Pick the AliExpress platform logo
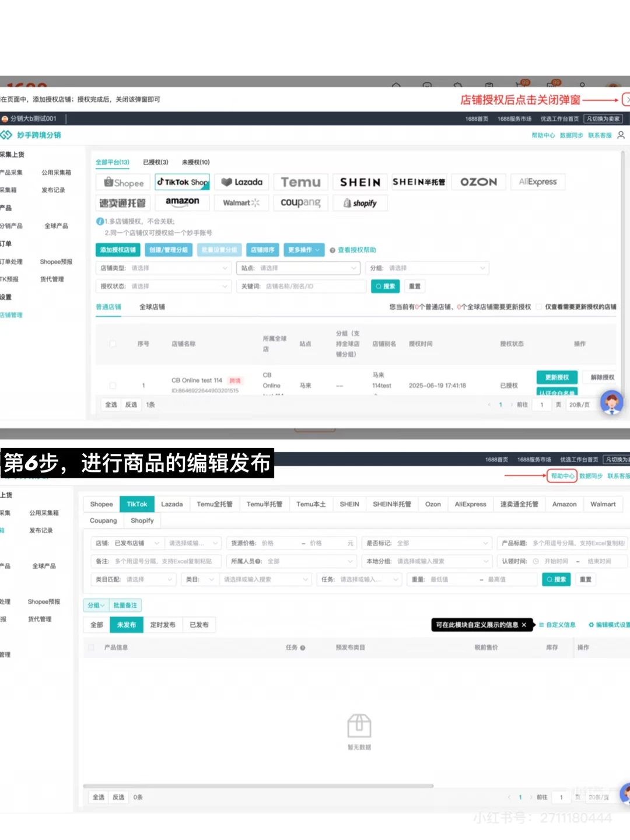Viewport: 630px width, 840px height. point(538,182)
